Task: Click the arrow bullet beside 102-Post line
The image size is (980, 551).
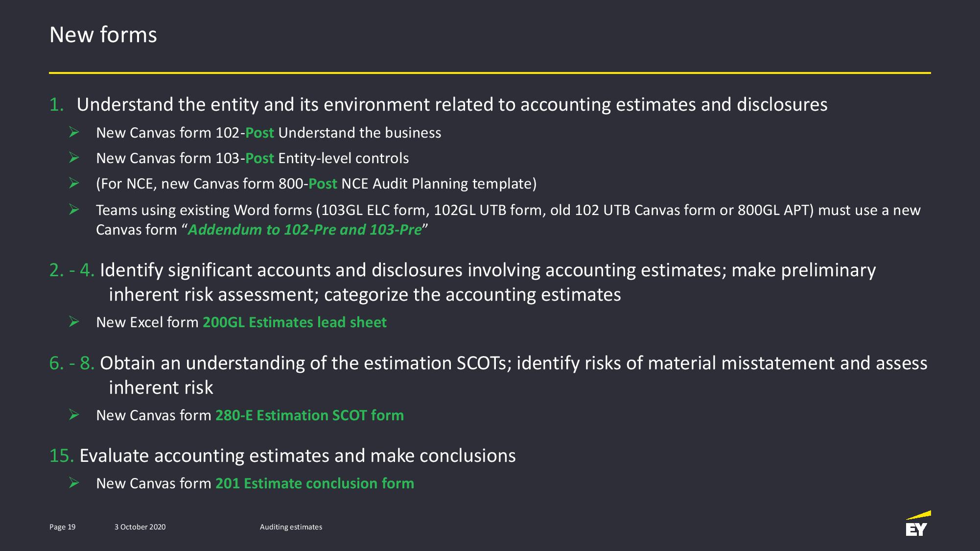Action: (x=74, y=132)
